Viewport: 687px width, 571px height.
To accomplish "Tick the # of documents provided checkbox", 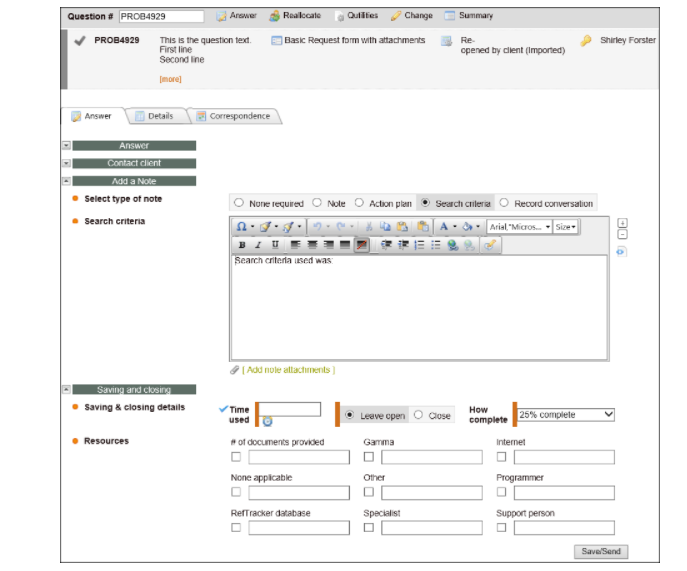I will 236,457.
